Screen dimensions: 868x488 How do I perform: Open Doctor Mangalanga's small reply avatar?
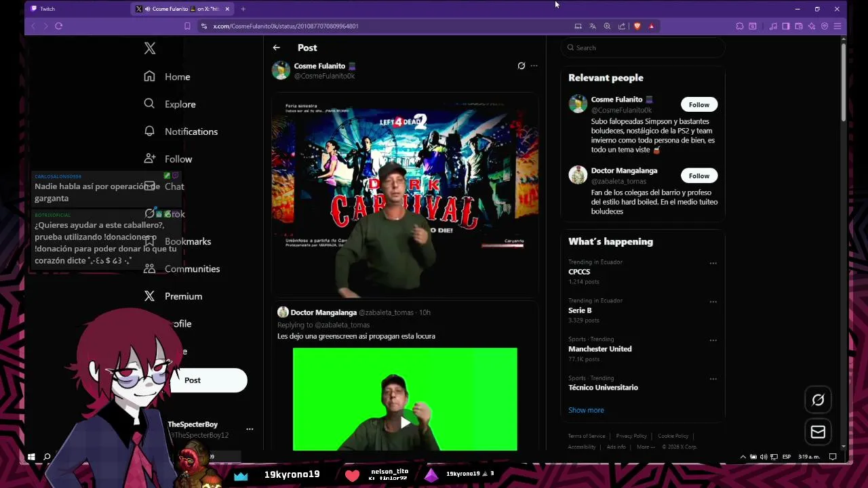tap(282, 312)
